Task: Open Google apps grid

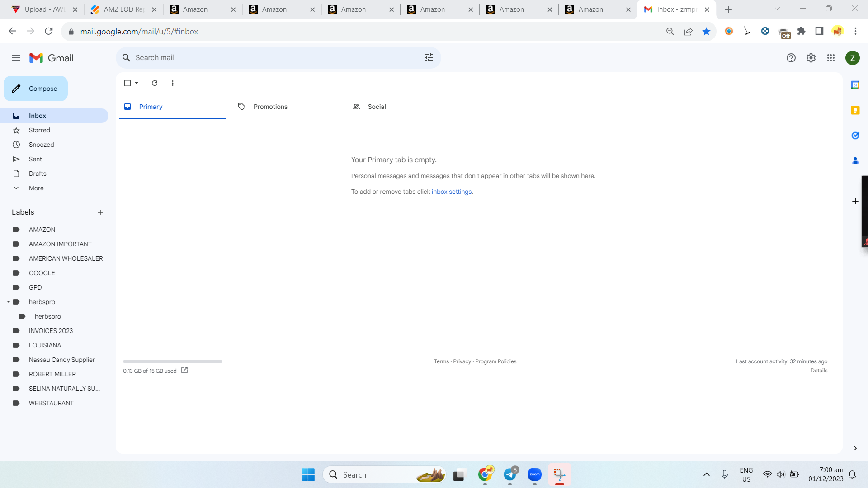Action: [x=831, y=58]
